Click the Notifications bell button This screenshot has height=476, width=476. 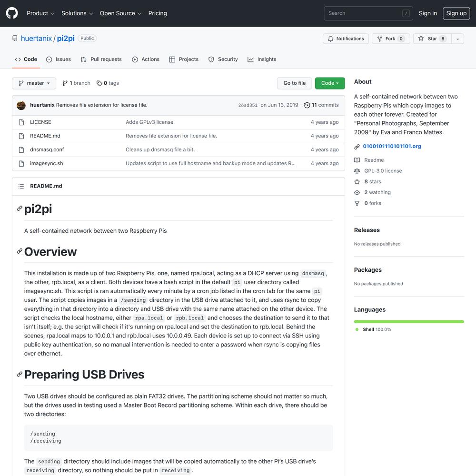(x=346, y=39)
